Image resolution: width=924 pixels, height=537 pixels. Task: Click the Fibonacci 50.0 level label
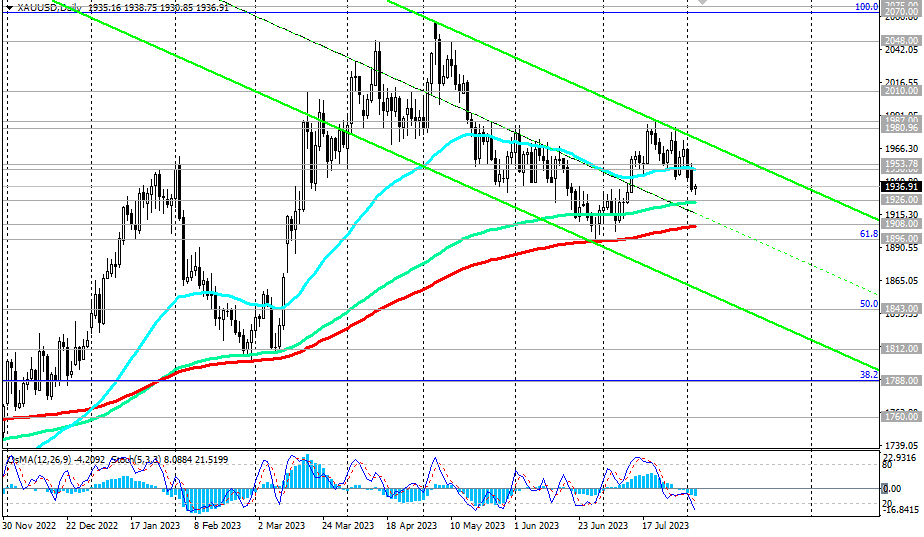[868, 303]
